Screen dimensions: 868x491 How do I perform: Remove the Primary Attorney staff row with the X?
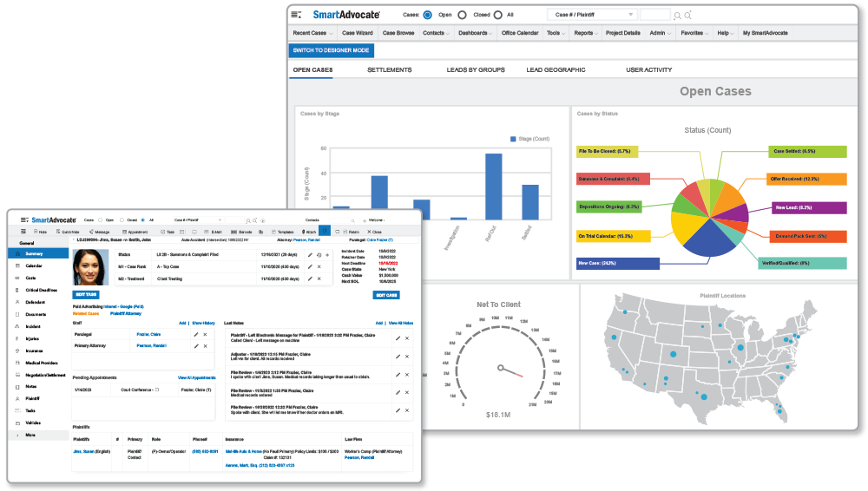coord(206,346)
